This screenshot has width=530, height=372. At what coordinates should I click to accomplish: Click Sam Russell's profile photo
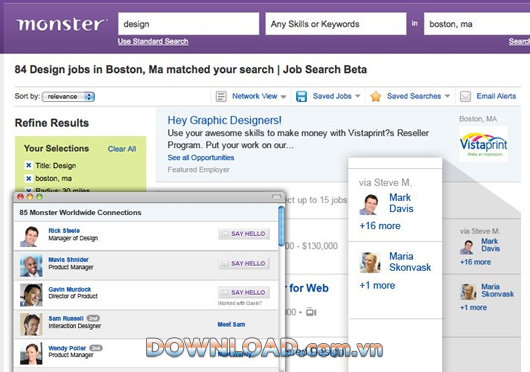coord(31,324)
